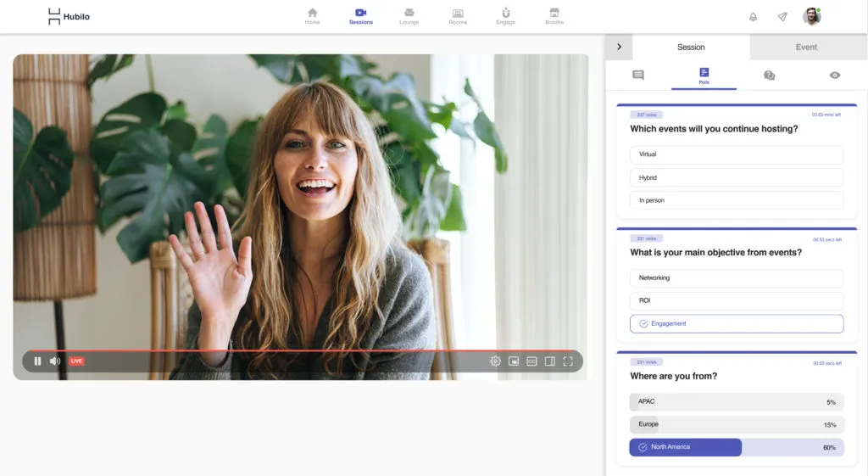Click time left on hosting poll

coord(826,115)
